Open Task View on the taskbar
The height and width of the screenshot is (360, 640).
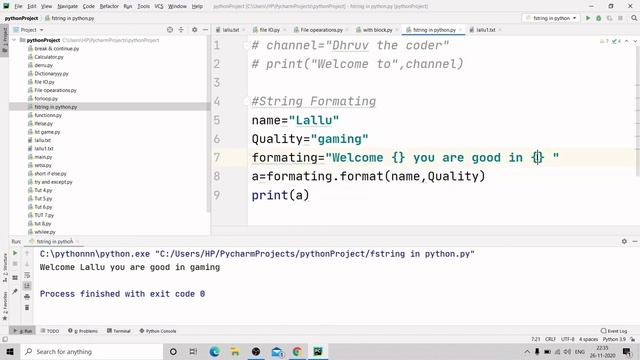click(193, 351)
